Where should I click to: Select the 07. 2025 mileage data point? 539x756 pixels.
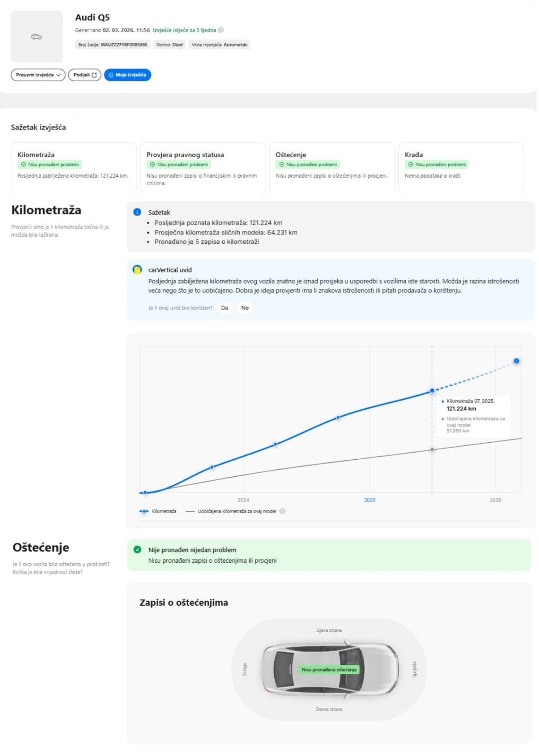click(x=432, y=391)
